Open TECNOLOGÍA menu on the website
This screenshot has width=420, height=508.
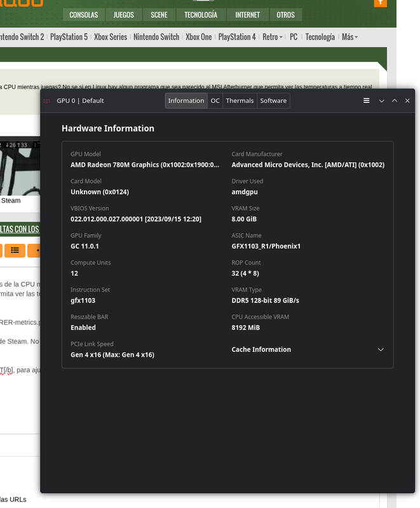coord(201,15)
